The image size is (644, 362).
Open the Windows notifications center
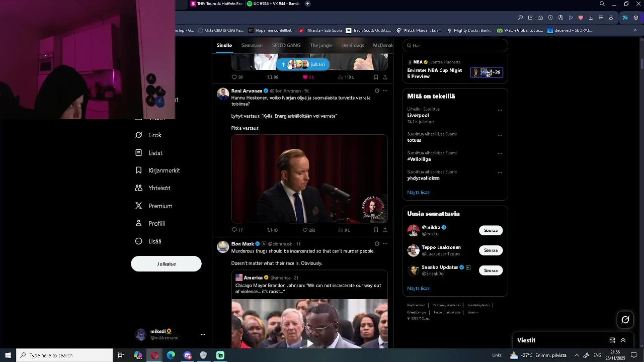634,355
